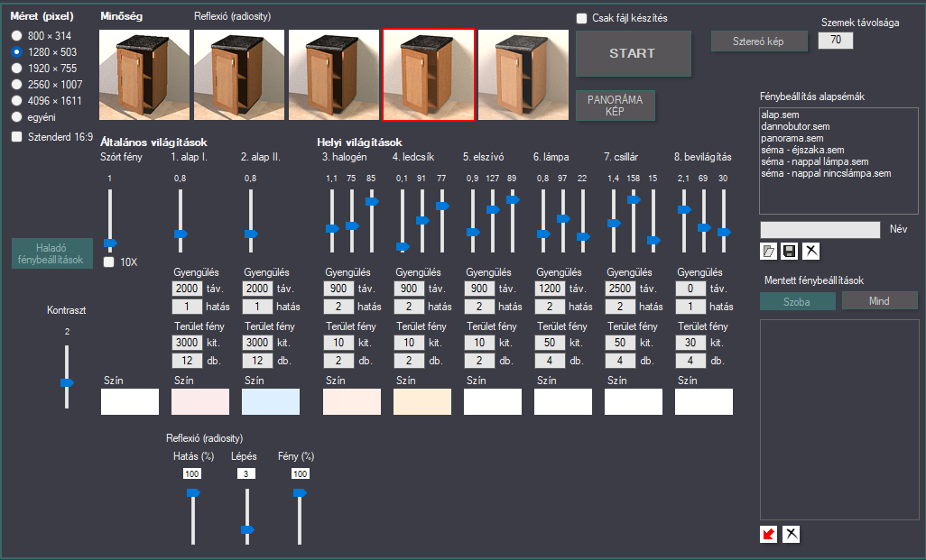Open the color swatch for 4. ledcsík
This screenshot has height=560, width=926.
[422, 402]
